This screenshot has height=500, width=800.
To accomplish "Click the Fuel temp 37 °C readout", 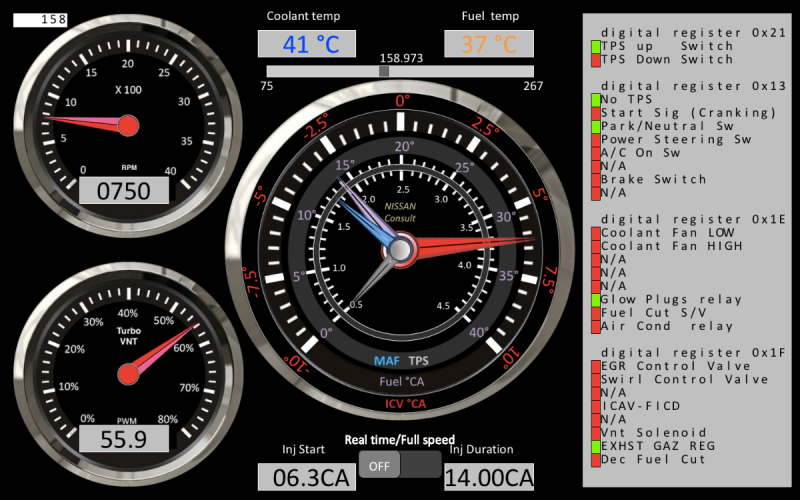I will [x=489, y=44].
